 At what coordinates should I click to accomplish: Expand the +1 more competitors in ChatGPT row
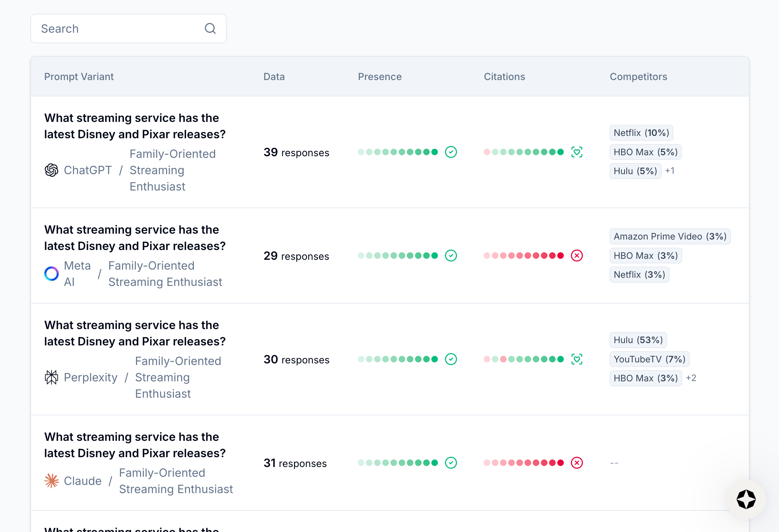pos(670,171)
